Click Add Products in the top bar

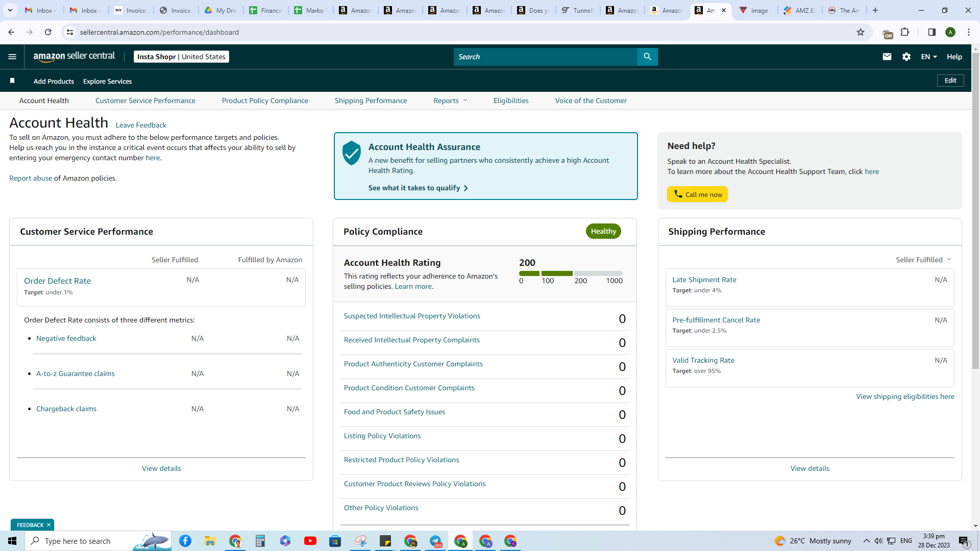click(54, 81)
